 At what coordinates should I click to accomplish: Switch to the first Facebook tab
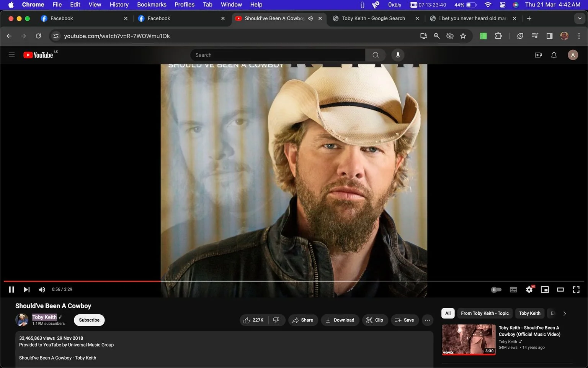pos(84,18)
